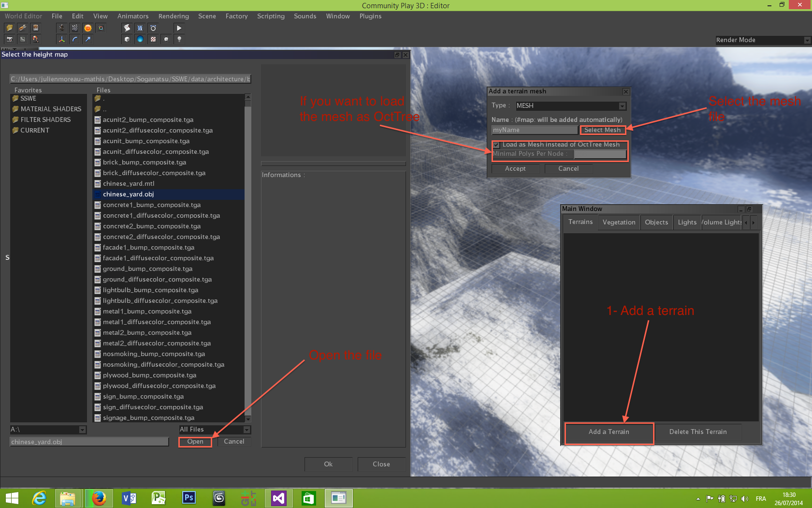Click the camera/screenshot toolbar icon

[x=10, y=39]
